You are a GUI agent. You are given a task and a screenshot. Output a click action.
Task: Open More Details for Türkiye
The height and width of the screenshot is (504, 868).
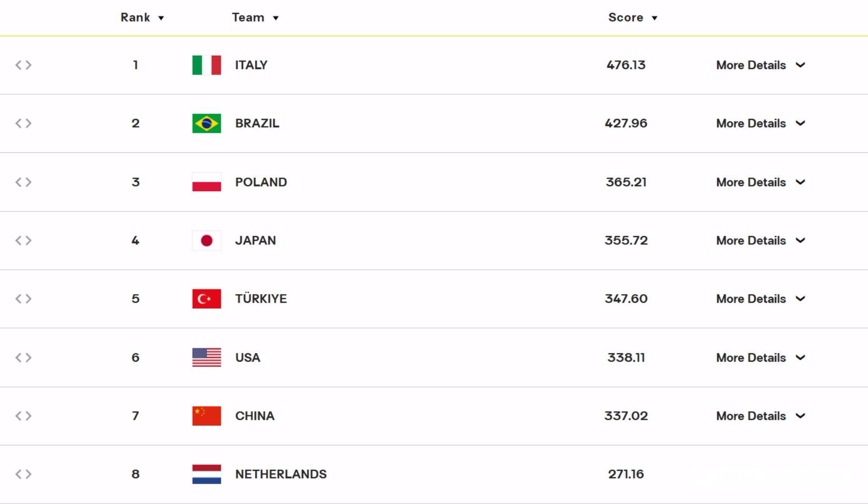click(x=760, y=299)
